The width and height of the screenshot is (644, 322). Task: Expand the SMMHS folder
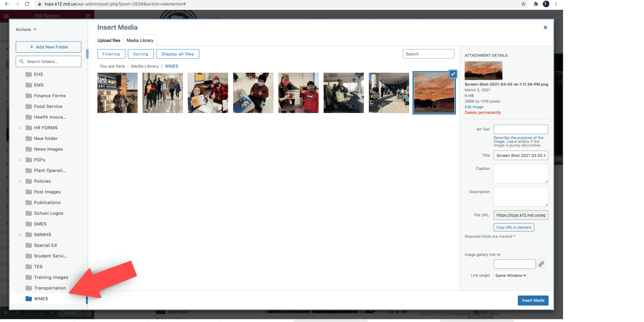click(20, 235)
